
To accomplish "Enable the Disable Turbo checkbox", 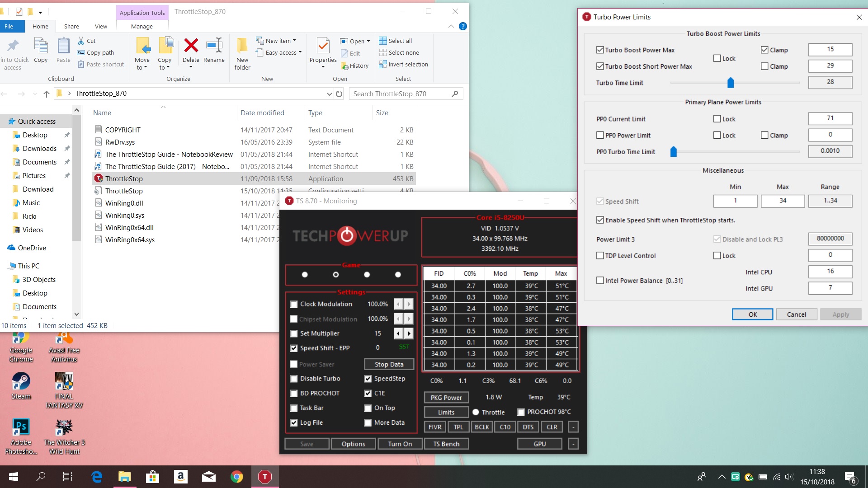I will [294, 379].
